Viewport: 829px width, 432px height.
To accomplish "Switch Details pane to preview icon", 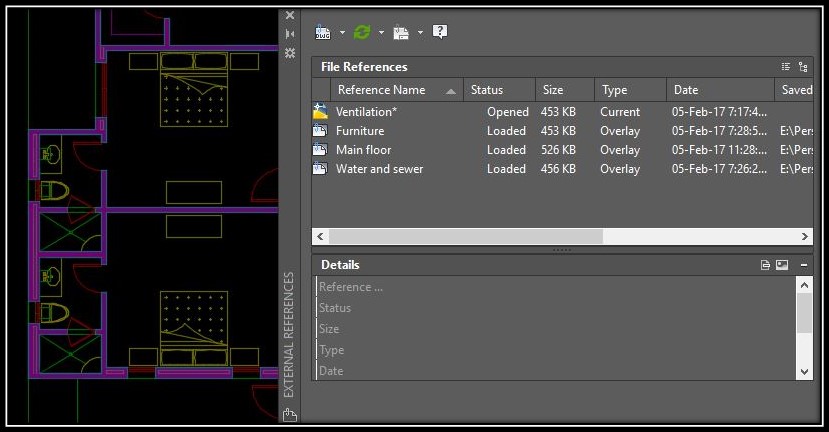I will coord(782,265).
